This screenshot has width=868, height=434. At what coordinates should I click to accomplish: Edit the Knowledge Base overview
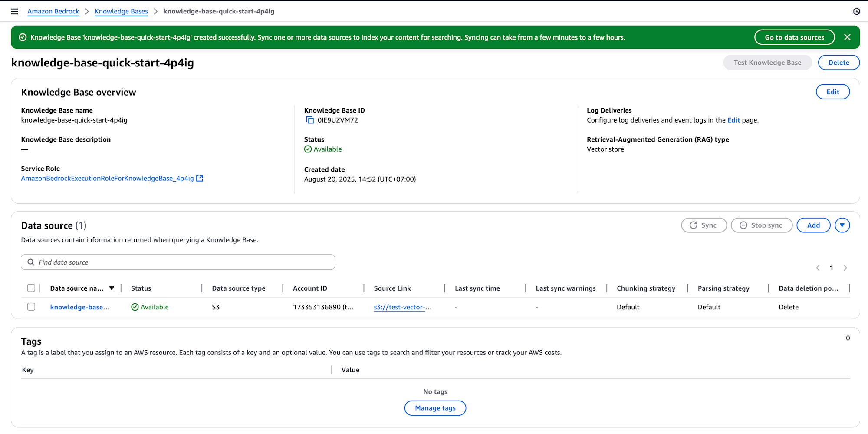click(x=832, y=92)
